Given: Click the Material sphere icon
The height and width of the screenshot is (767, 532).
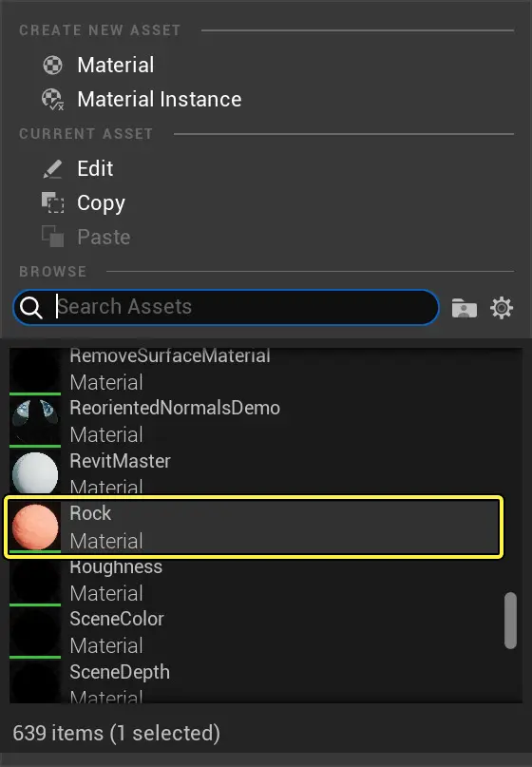Looking at the screenshot, I should point(52,65).
